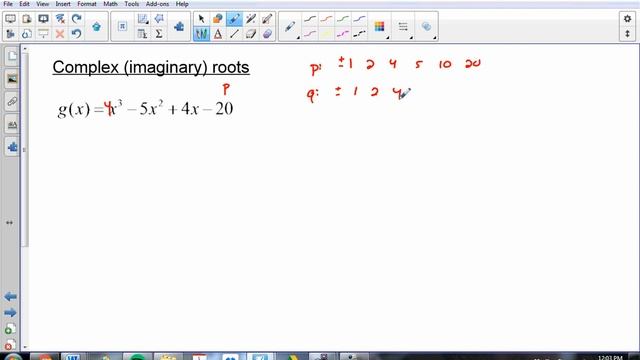The width and height of the screenshot is (640, 360).
Task: Click the red X Delete icon
Action: point(60,34)
